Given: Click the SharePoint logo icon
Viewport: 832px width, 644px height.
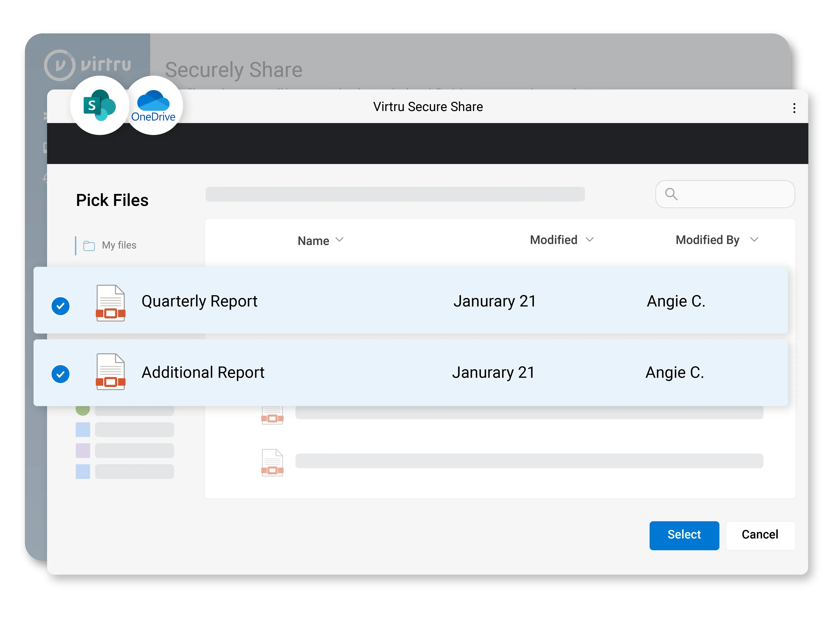Looking at the screenshot, I should 99,106.
